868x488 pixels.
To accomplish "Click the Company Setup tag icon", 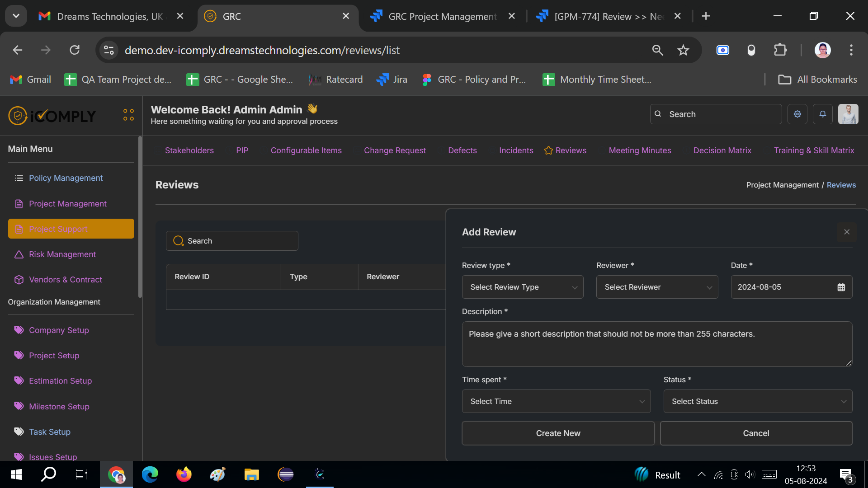I will pyautogui.click(x=19, y=330).
